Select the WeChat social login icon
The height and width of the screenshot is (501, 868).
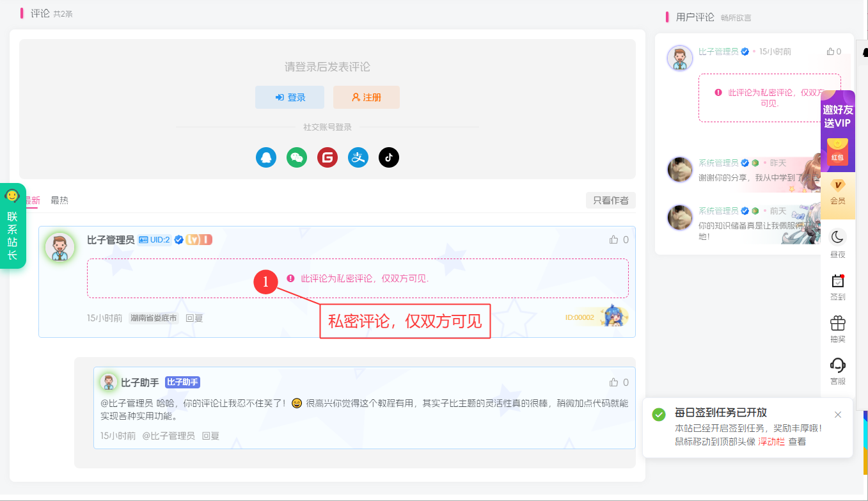[x=297, y=157]
